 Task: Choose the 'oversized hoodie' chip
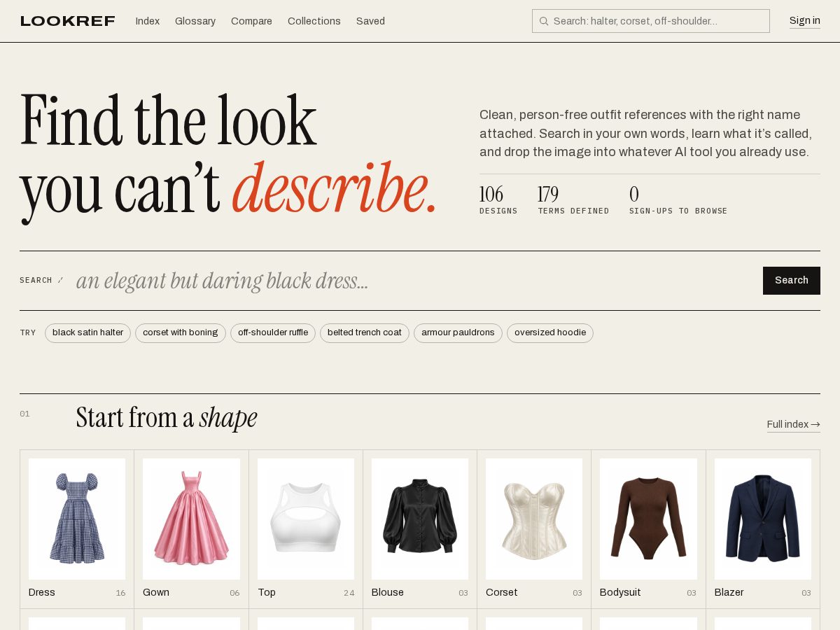[x=550, y=333]
